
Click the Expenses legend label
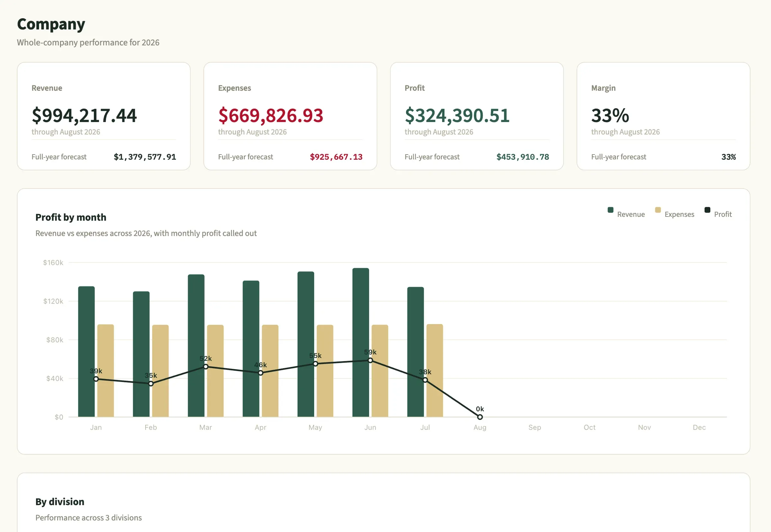(679, 214)
